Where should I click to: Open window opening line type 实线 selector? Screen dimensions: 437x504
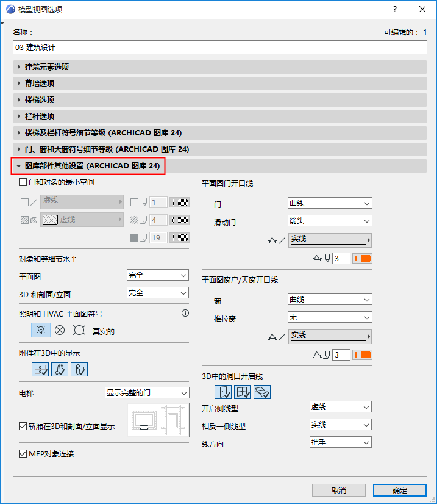click(330, 337)
